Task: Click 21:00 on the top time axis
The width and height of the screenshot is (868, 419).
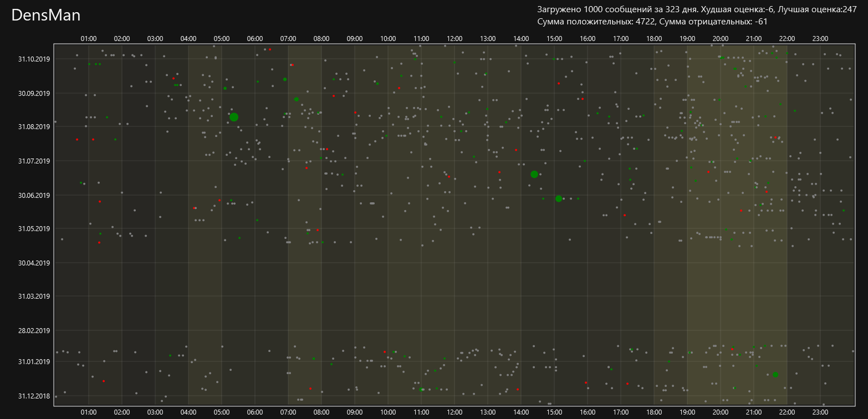Action: tap(754, 39)
